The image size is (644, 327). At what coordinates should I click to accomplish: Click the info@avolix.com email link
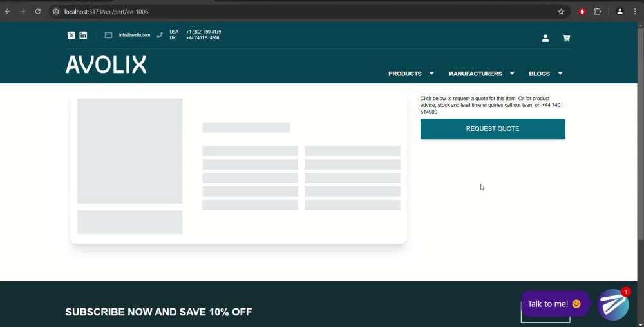pyautogui.click(x=135, y=35)
